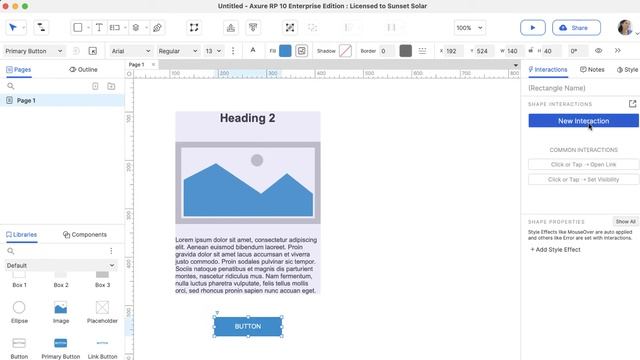Open the Libraries three-dot options menu

coord(111,251)
